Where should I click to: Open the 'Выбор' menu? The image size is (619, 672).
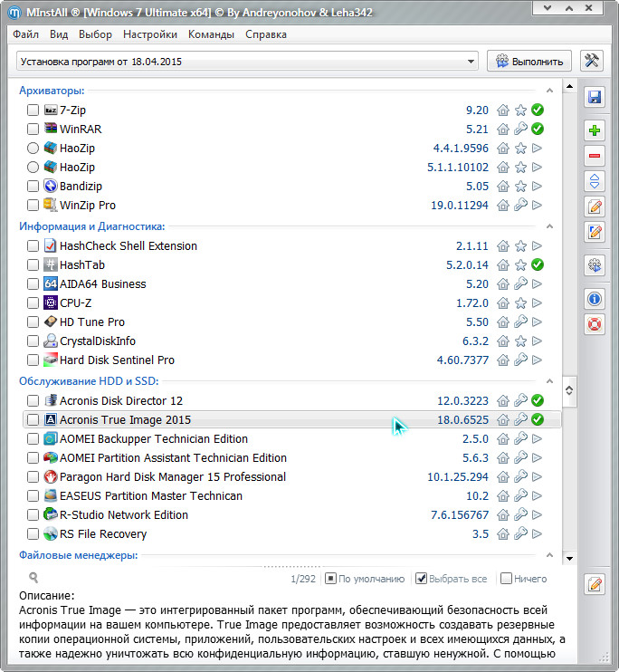95,34
